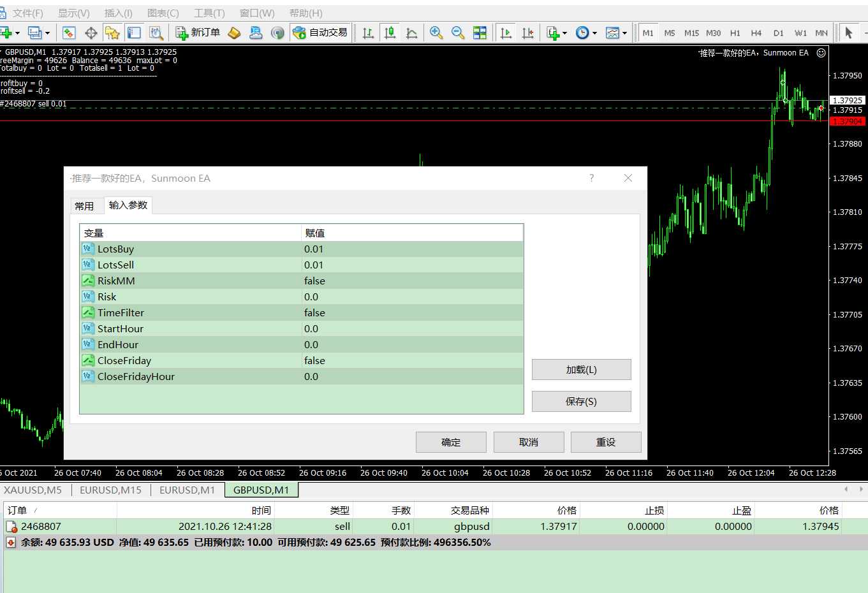Select the H1 timeframe button
This screenshot has width=868, height=593.
coord(735,33)
